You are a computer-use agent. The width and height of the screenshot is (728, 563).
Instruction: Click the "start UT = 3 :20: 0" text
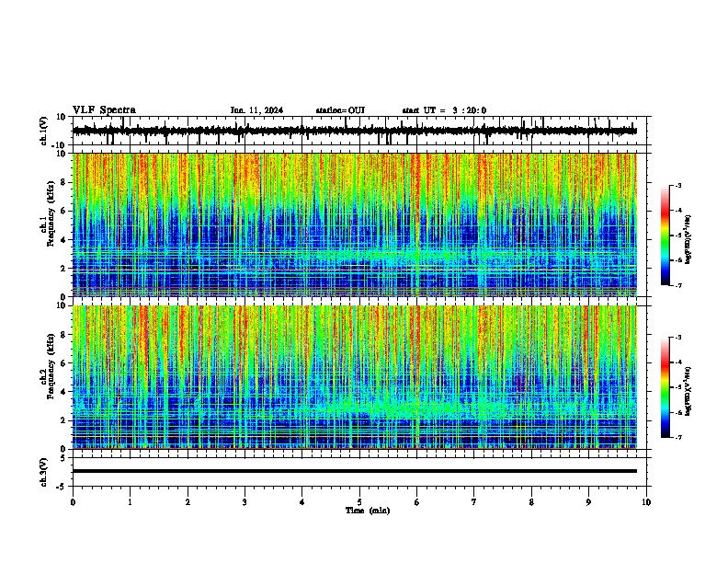pyautogui.click(x=444, y=110)
